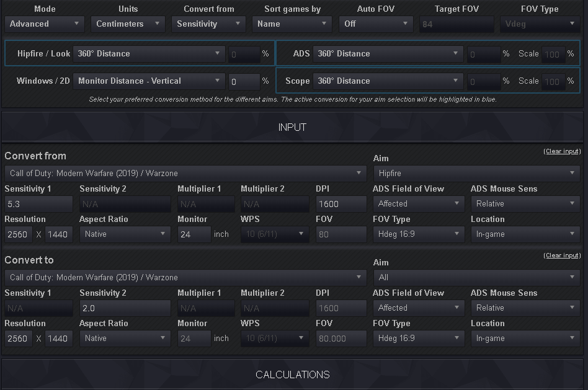Open the Convert to Aim dropdown showing All
Image resolution: width=588 pixels, height=390 pixels.
coord(476,278)
